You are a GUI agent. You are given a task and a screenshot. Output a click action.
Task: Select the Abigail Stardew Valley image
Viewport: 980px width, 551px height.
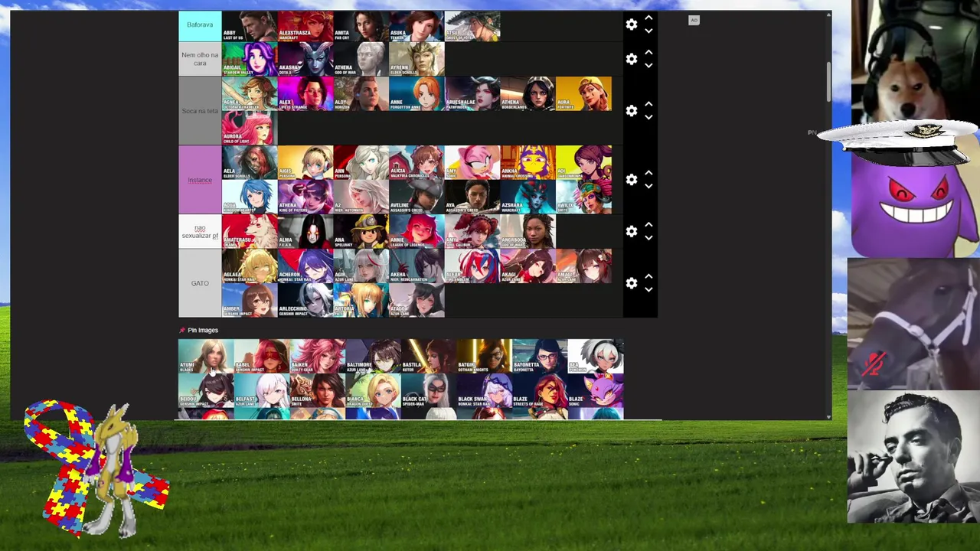250,59
